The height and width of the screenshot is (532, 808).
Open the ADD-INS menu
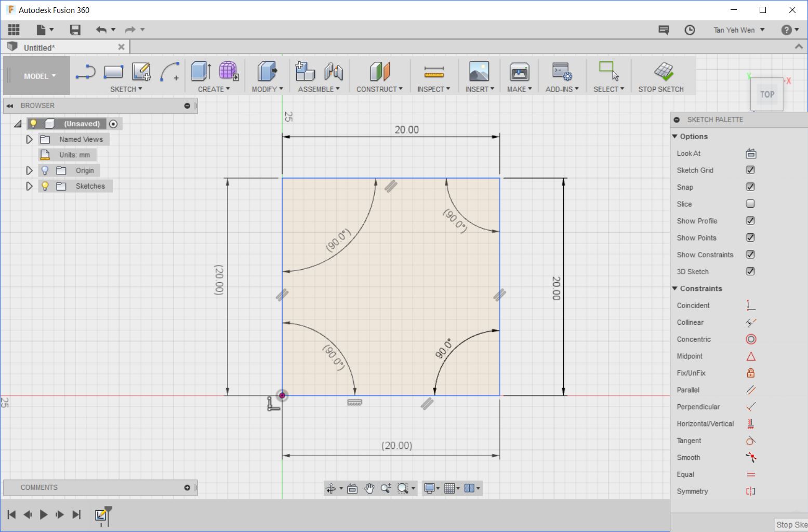(x=562, y=89)
